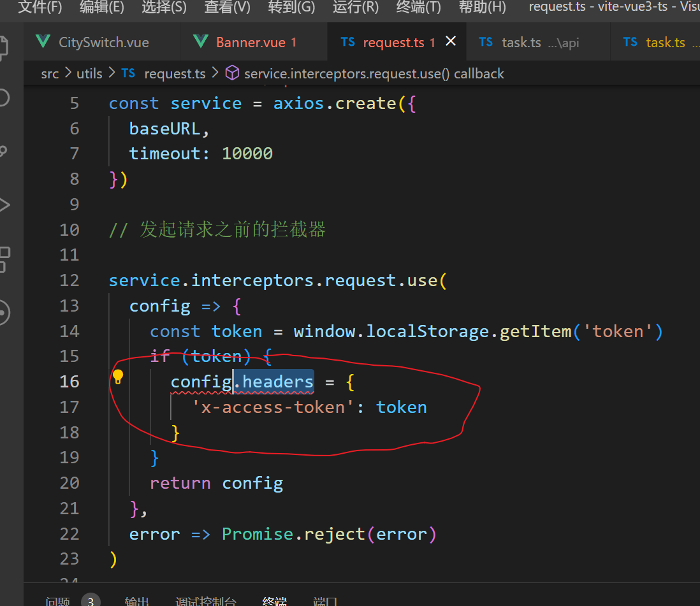Open the 输出 panel tab
This screenshot has width=700, height=606.
click(x=136, y=601)
